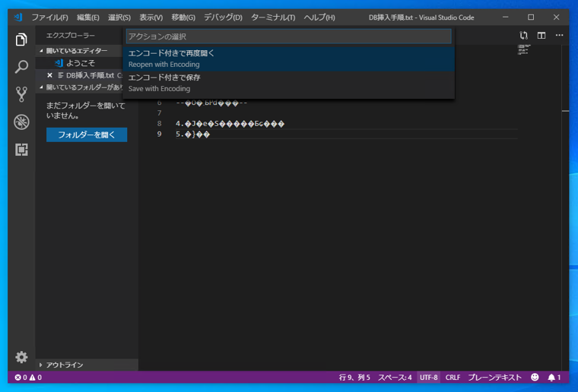Screen dimensions: 578x392
Task: Click the minimap in the editor
Action: tap(523, 49)
